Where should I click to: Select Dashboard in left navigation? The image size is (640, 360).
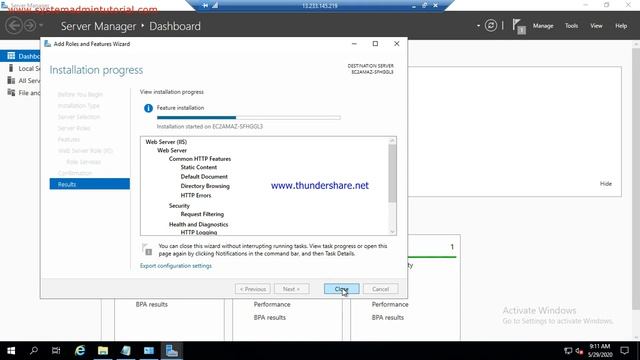20,56
